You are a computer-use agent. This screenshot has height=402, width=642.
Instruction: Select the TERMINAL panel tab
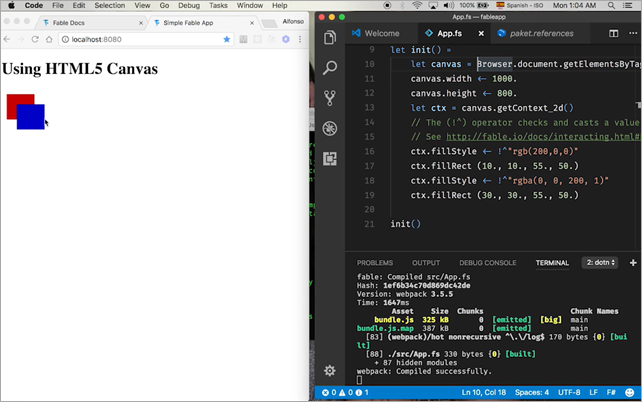[x=552, y=263]
